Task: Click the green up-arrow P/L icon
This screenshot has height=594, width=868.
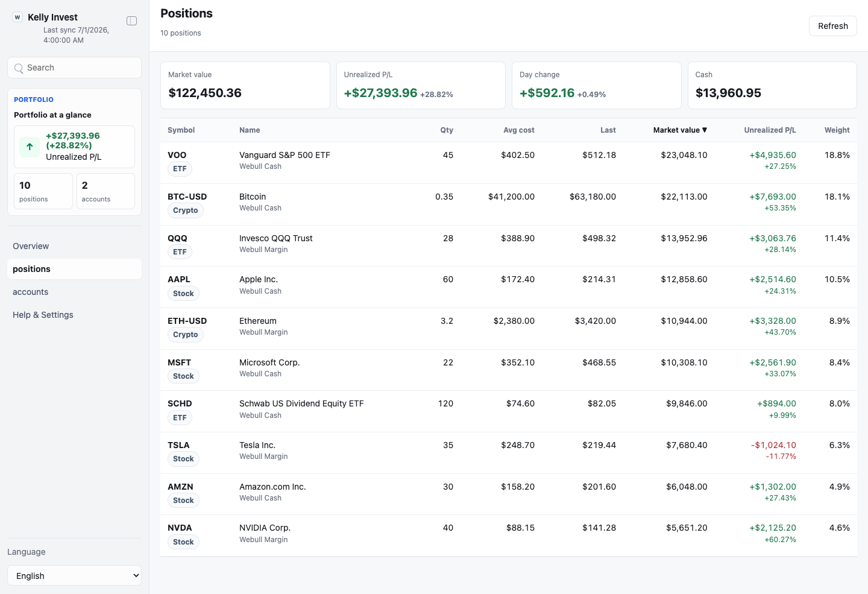Action: 30,147
